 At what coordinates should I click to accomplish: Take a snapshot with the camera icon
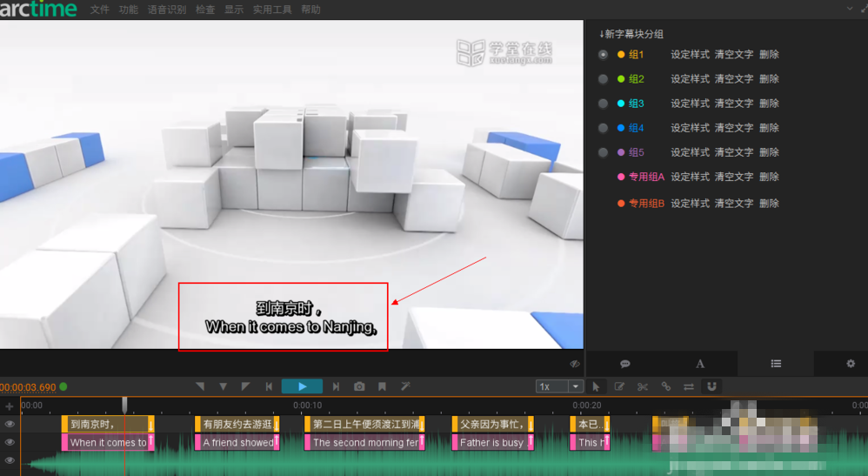[359, 386]
